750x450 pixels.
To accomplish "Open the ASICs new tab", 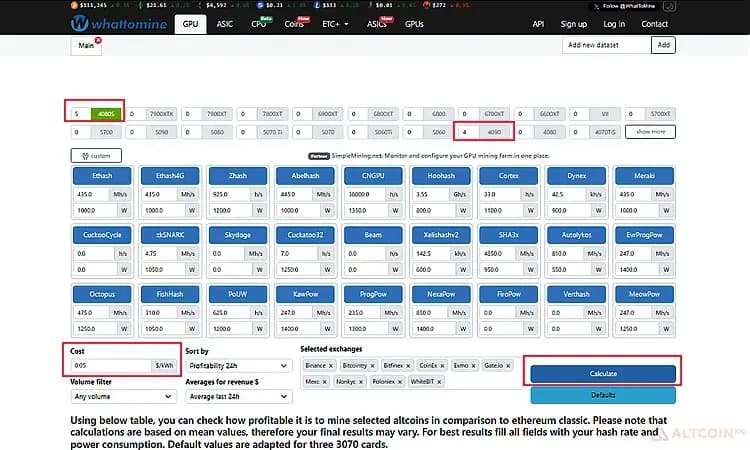I will pos(377,24).
